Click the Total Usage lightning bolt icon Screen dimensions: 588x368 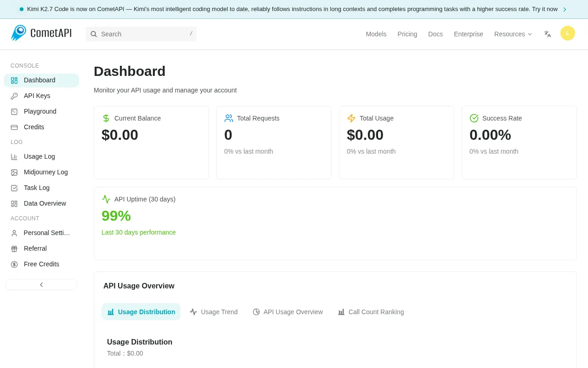[351, 118]
